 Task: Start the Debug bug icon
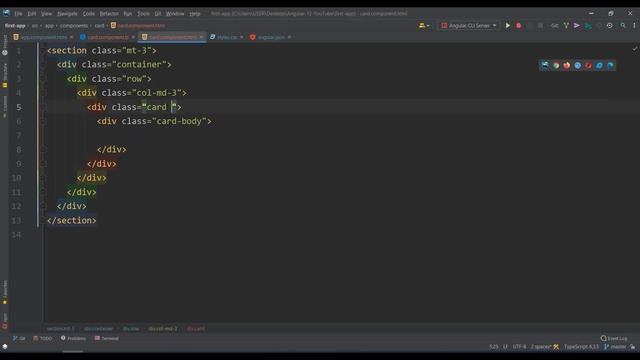click(519, 25)
